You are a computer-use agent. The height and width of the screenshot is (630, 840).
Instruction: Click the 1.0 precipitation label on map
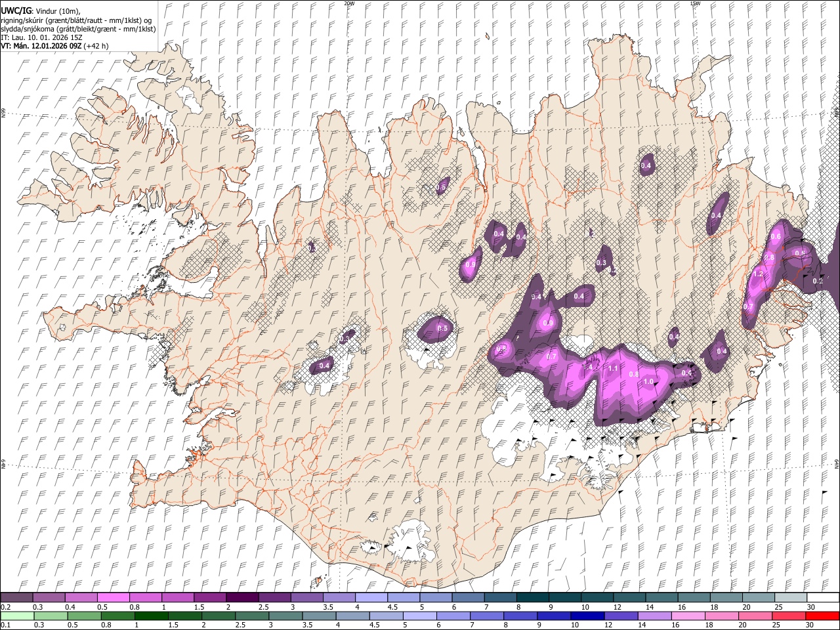point(648,382)
